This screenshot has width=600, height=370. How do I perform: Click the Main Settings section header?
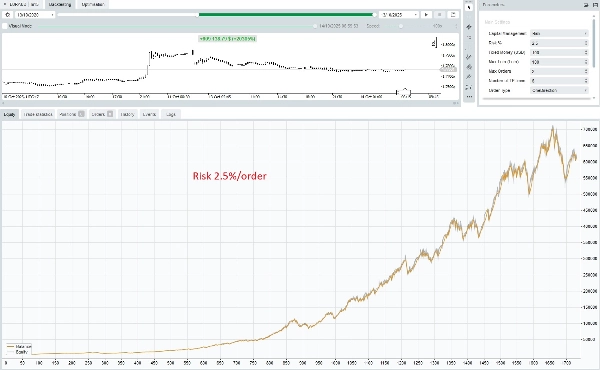point(497,22)
